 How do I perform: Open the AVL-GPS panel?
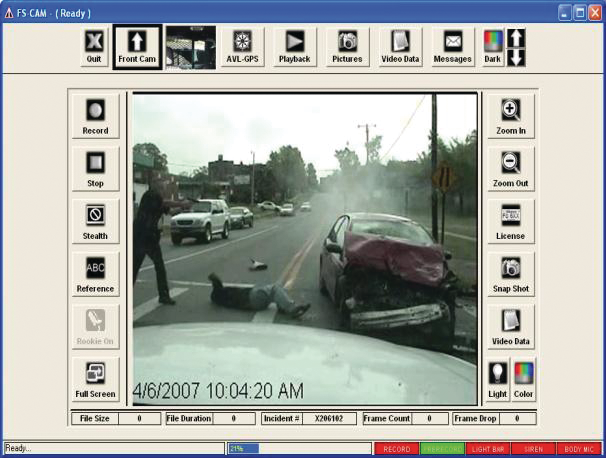pyautogui.click(x=243, y=46)
